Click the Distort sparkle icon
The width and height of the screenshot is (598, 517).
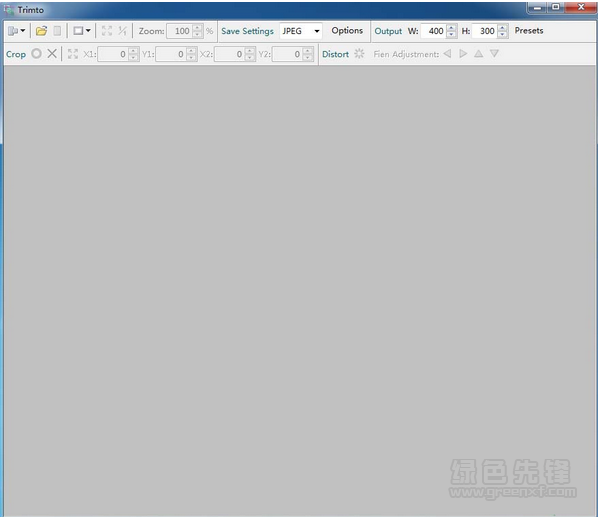tap(359, 54)
